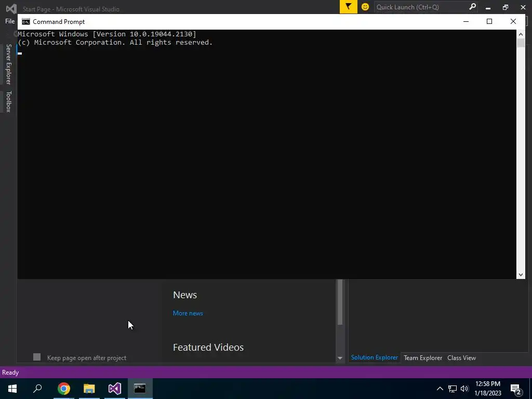The width and height of the screenshot is (532, 399).
Task: Open the More news link
Action: (x=188, y=313)
